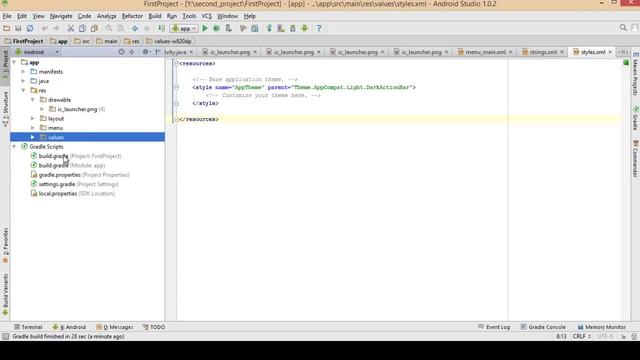This screenshot has width=640, height=360.
Task: Open the Terminal tool window
Action: coord(28,327)
